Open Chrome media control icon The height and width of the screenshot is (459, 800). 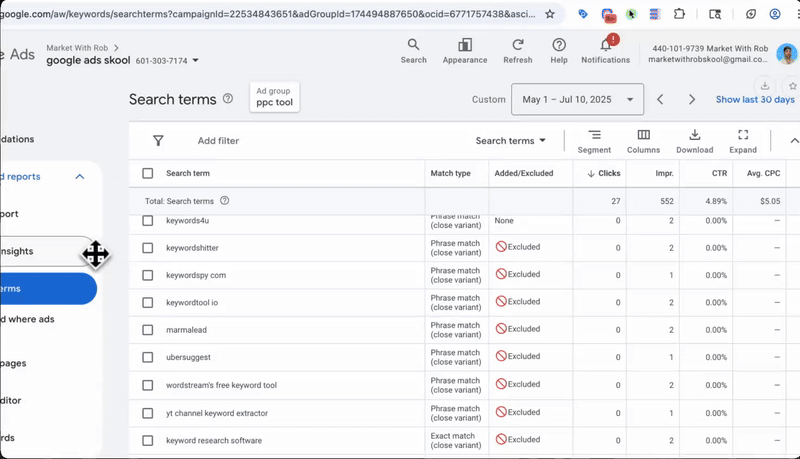(715, 14)
